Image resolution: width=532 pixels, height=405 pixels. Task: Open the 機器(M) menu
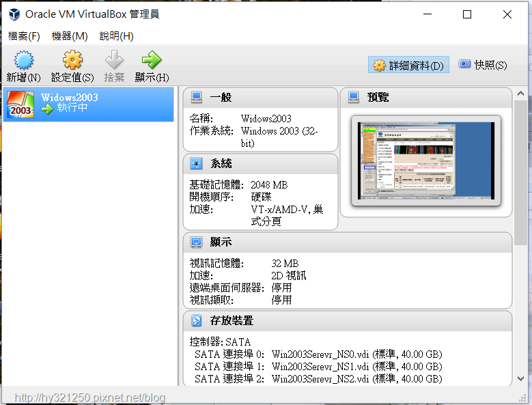70,36
